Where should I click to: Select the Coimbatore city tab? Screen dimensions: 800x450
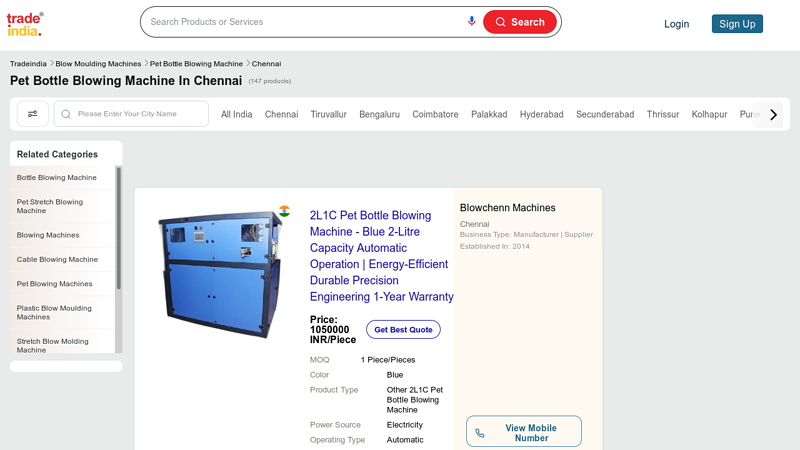click(435, 114)
